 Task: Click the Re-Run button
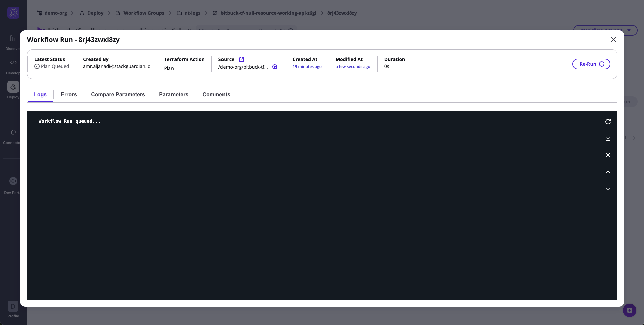[591, 64]
